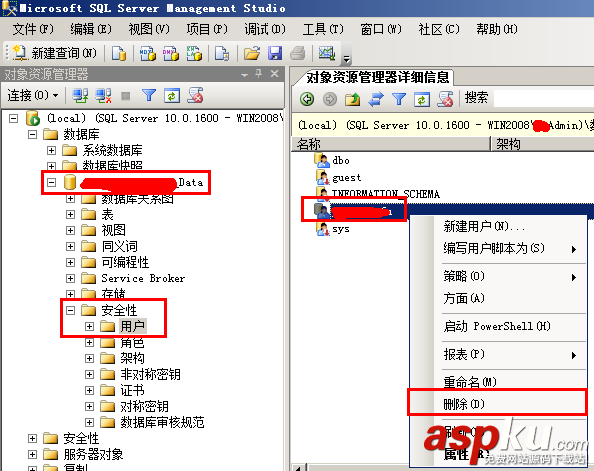Click the gray Forward arrow in details pane

tap(330, 99)
